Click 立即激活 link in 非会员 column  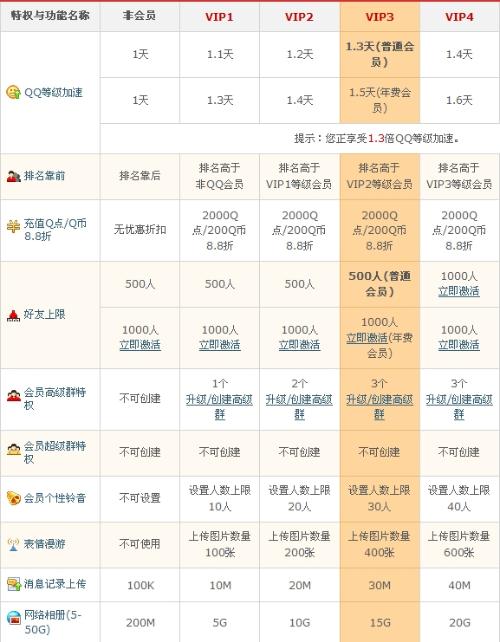click(x=140, y=345)
